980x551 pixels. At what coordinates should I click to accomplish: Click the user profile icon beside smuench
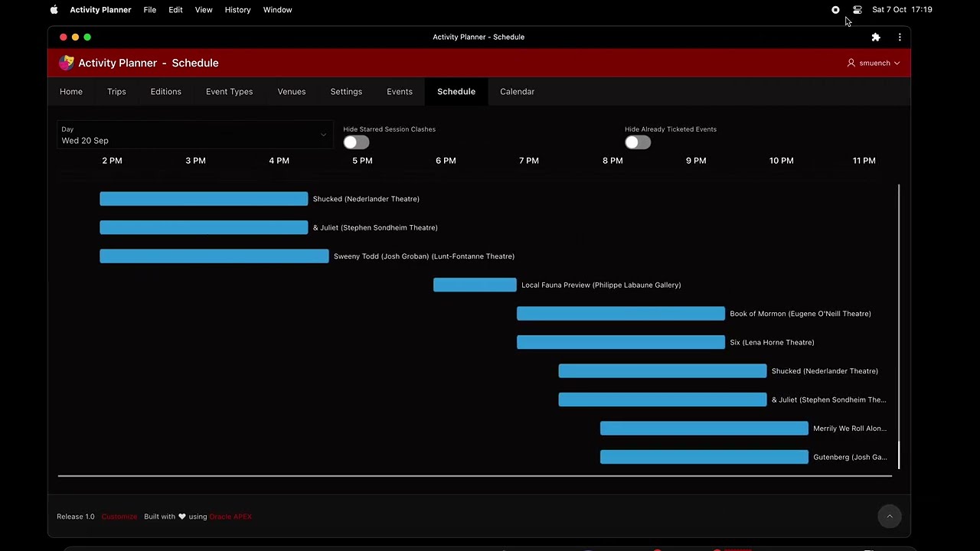click(851, 63)
